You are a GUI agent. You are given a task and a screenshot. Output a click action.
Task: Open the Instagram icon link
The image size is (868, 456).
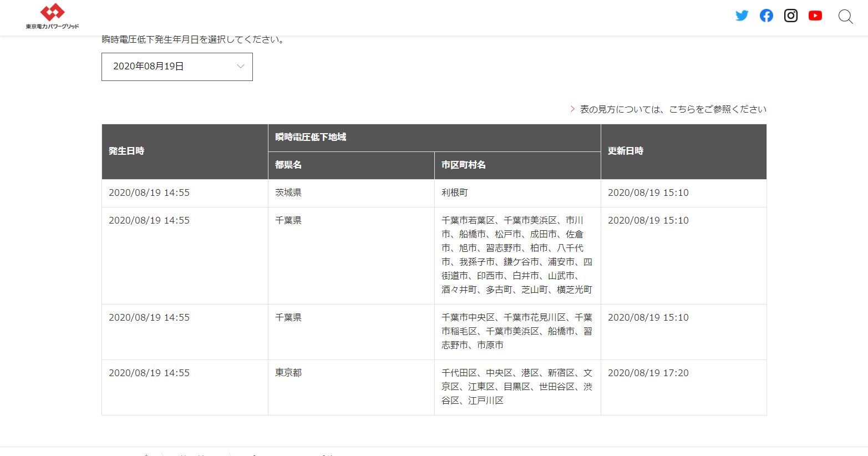point(790,16)
